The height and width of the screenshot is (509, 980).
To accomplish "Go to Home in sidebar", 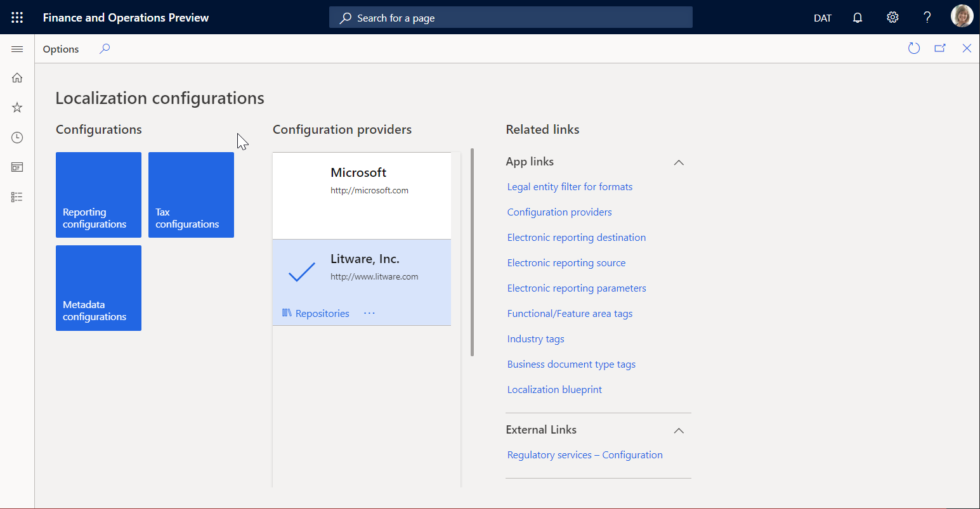I will coord(17,78).
